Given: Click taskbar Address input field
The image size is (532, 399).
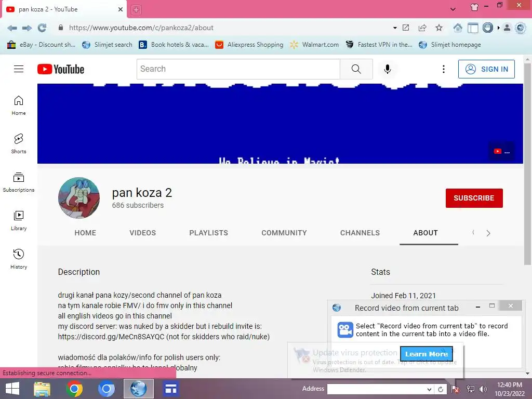Looking at the screenshot, I should tap(376, 389).
